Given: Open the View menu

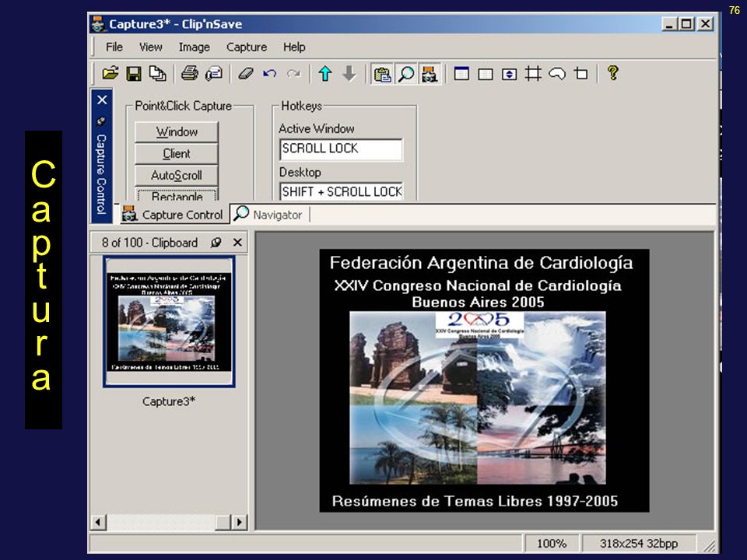Looking at the screenshot, I should (150, 47).
